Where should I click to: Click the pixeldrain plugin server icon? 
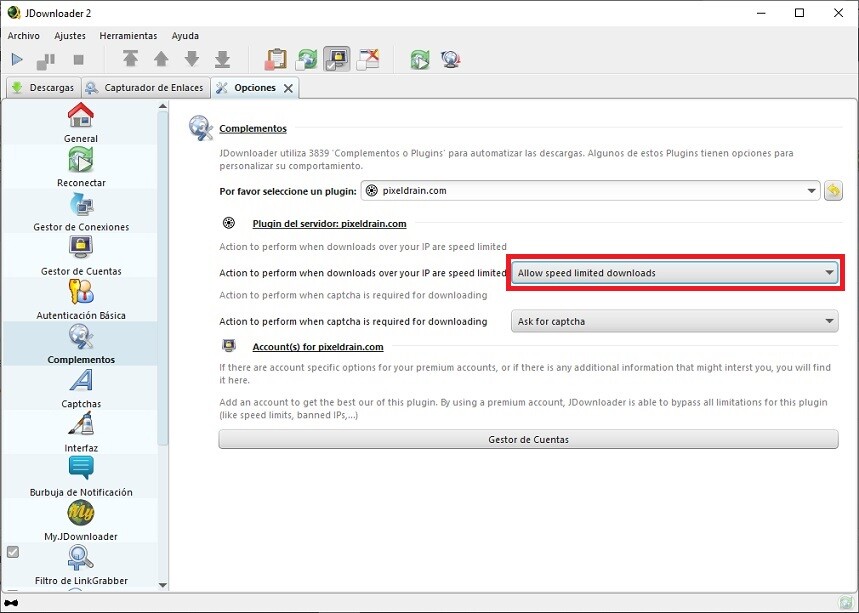229,223
